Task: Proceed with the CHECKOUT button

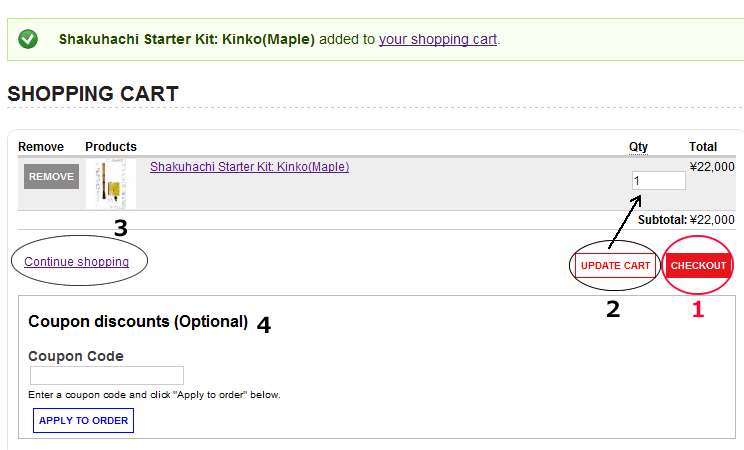Action: 698,266
